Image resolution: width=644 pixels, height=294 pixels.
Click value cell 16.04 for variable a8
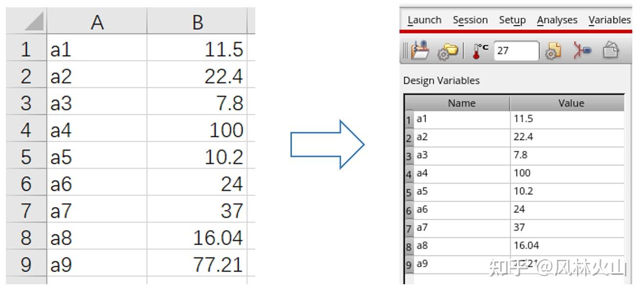coord(567,245)
